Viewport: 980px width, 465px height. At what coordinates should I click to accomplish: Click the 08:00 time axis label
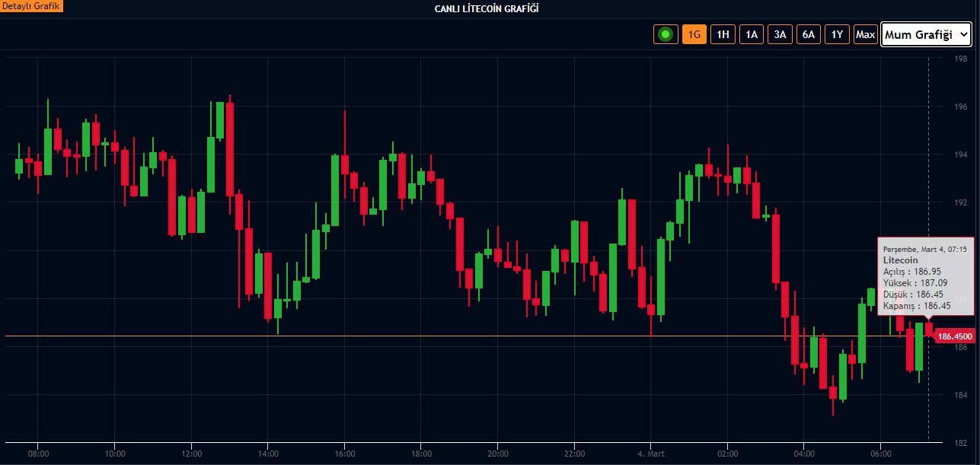pyautogui.click(x=38, y=453)
